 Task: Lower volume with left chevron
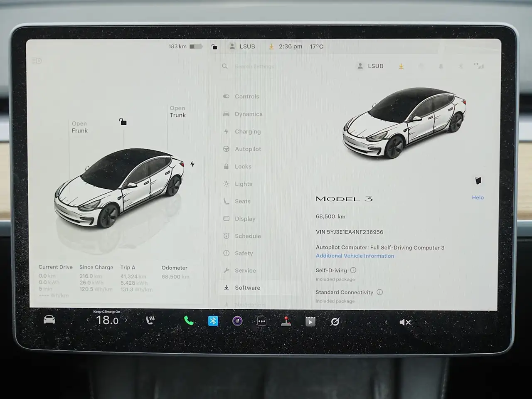386,322
